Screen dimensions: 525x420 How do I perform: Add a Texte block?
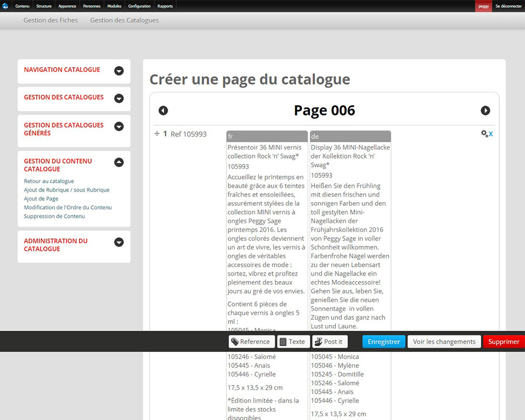click(x=293, y=342)
